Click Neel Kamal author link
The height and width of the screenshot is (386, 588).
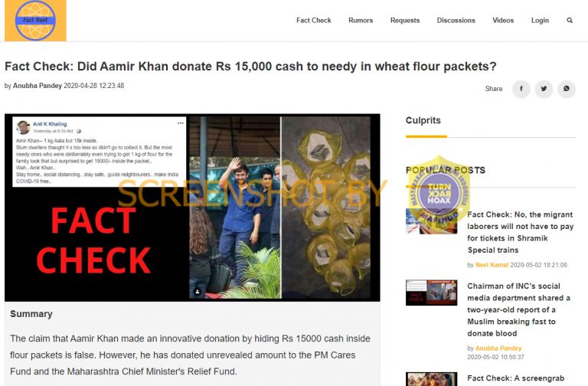click(492, 265)
